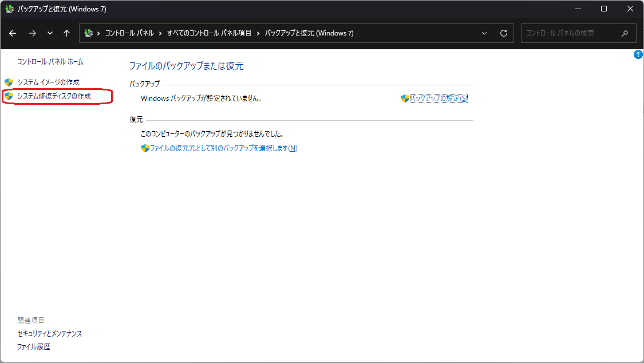Viewport: 644px width, 363px height.
Task: Expand chevron after the address bar icon
Action: tap(98, 33)
